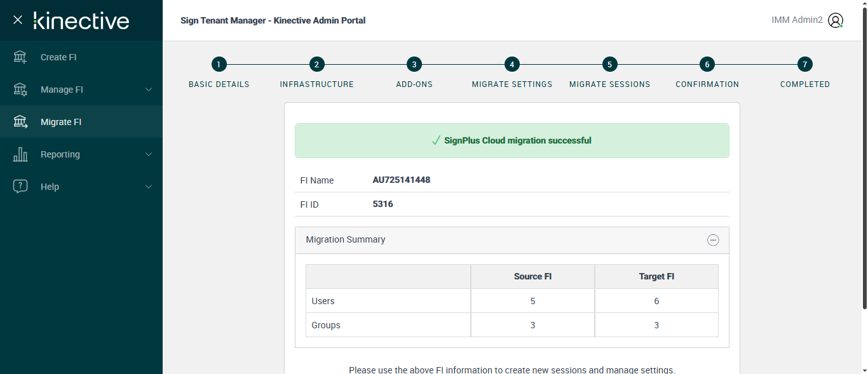Expand the Help submenu chevron
The width and height of the screenshot is (868, 374).
pos(149,187)
